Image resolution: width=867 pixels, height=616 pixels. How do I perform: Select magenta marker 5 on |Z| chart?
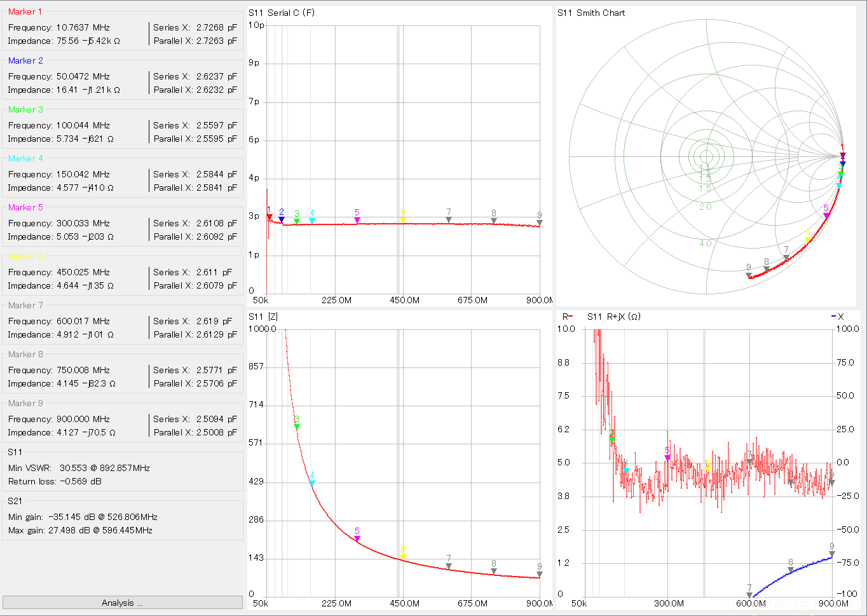[357, 539]
